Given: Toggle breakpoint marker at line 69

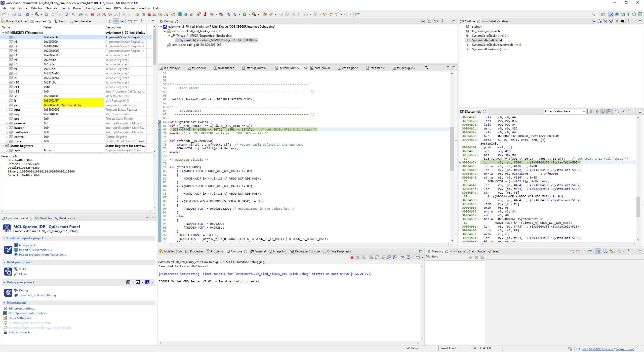Looking at the screenshot, I should click(159, 129).
